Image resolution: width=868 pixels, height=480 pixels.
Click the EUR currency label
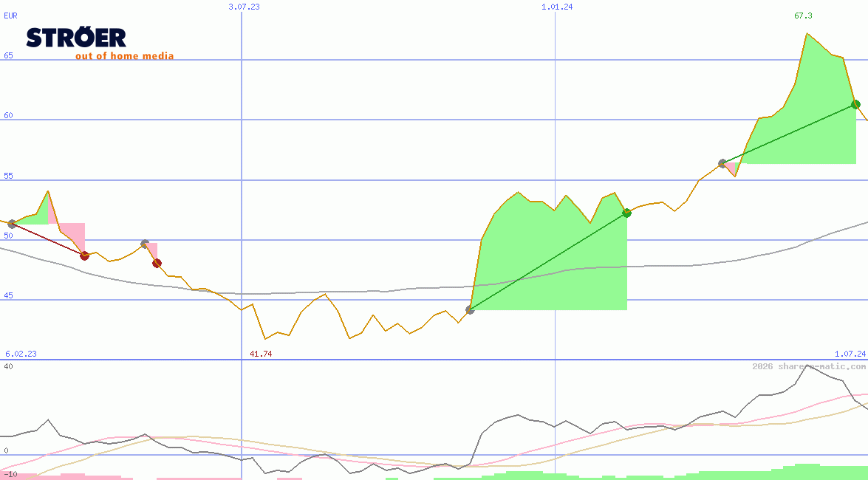(x=10, y=15)
